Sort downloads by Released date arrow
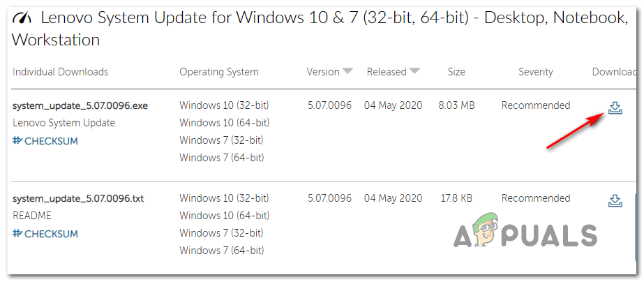Image resolution: width=644 pixels, height=282 pixels. pyautogui.click(x=415, y=71)
